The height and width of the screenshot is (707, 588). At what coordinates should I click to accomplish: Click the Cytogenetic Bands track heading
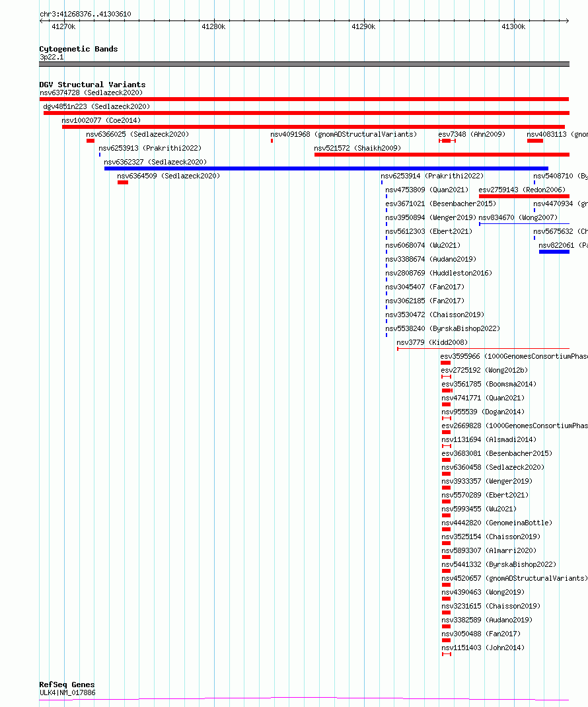[x=79, y=49]
